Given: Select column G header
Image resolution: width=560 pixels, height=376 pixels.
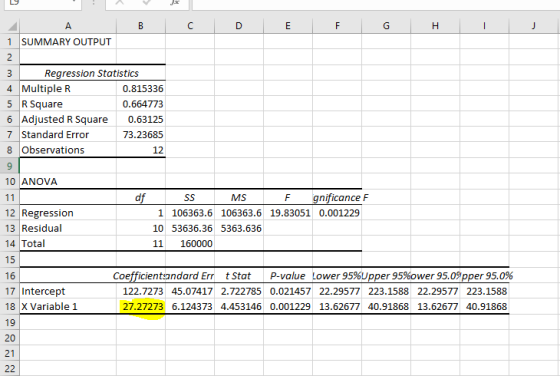Looking at the screenshot, I should 386,26.
